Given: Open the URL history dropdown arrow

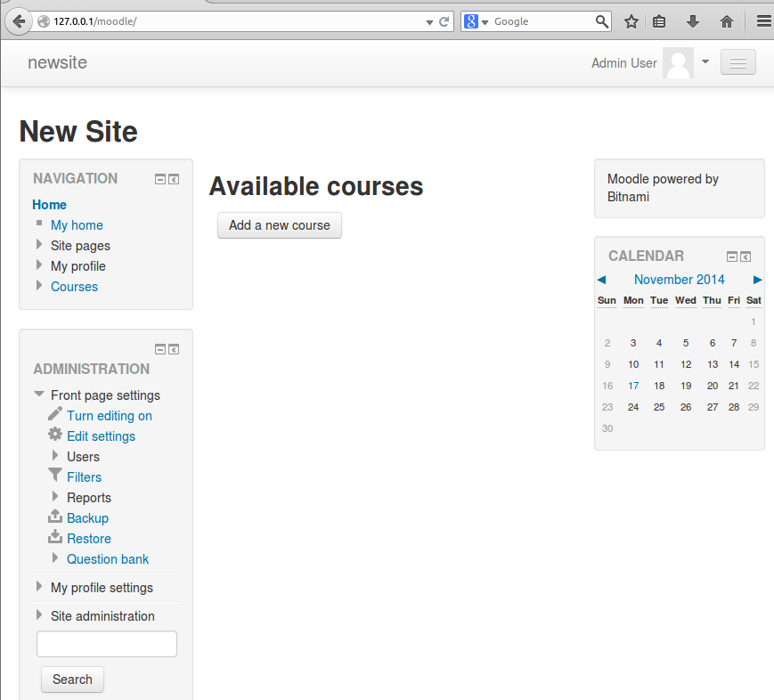Looking at the screenshot, I should tap(429, 22).
